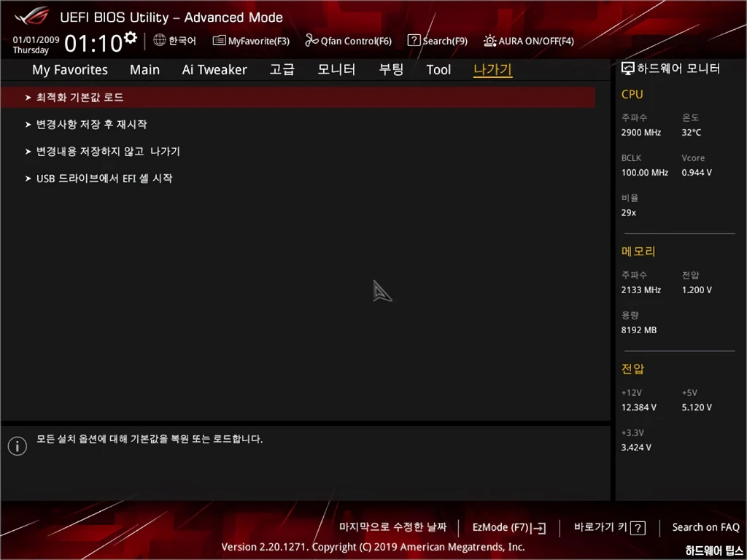The height and width of the screenshot is (560, 747).
Task: Open Qfan Control(F6)
Action: 348,41
